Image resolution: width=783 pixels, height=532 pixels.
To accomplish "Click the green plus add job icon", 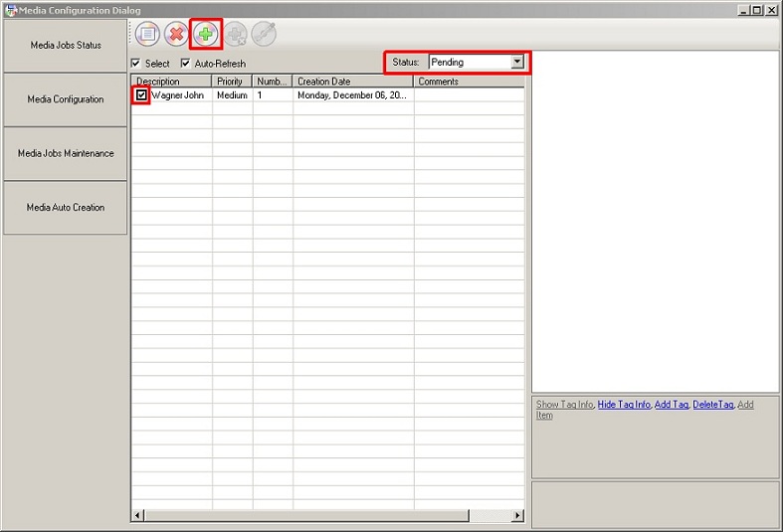I will point(206,34).
